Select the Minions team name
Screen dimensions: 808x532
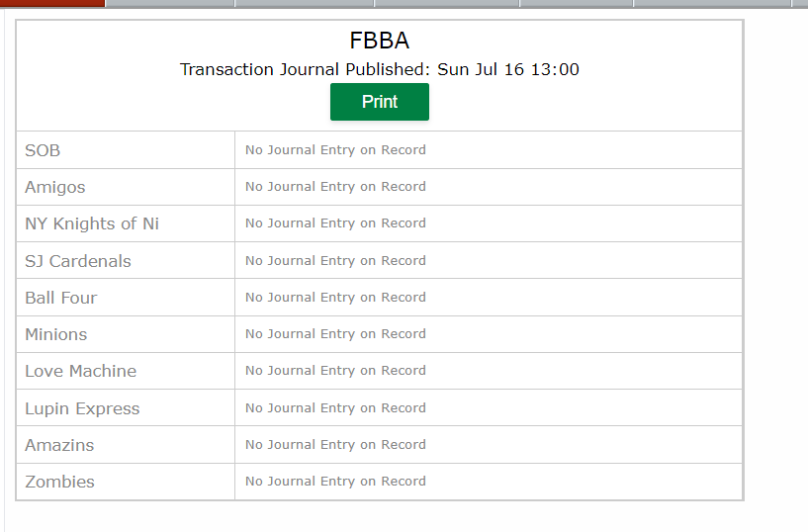click(x=56, y=334)
